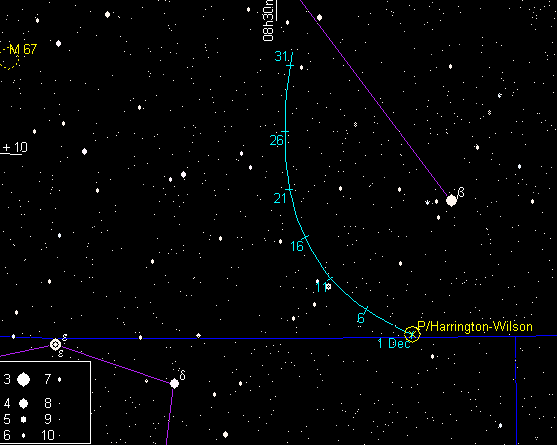
Task: Click the M 67 yellow object label
Action: [23, 49]
